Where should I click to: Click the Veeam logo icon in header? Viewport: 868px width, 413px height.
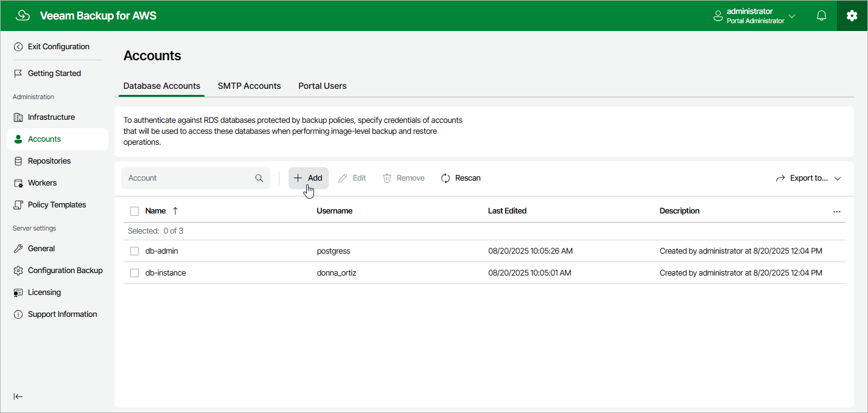pos(23,16)
